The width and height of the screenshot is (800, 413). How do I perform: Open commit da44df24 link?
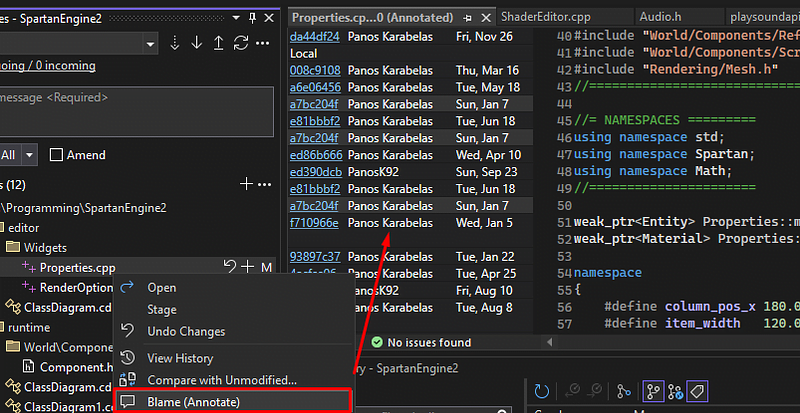pos(314,37)
